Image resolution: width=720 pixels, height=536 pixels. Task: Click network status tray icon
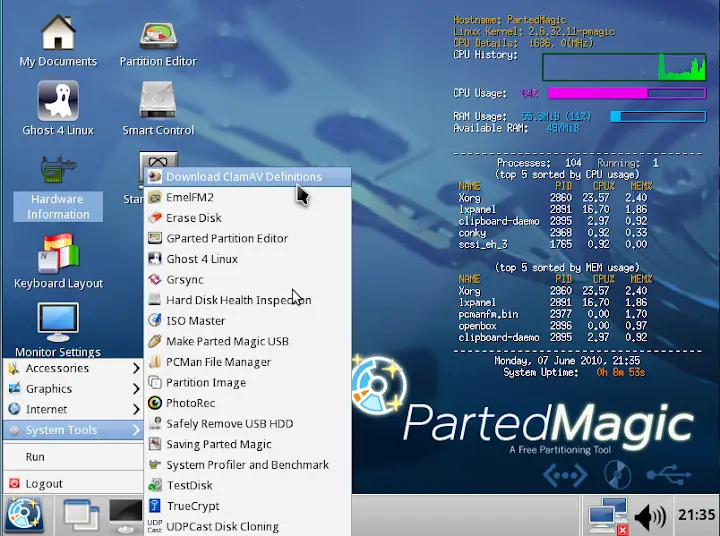pyautogui.click(x=608, y=515)
